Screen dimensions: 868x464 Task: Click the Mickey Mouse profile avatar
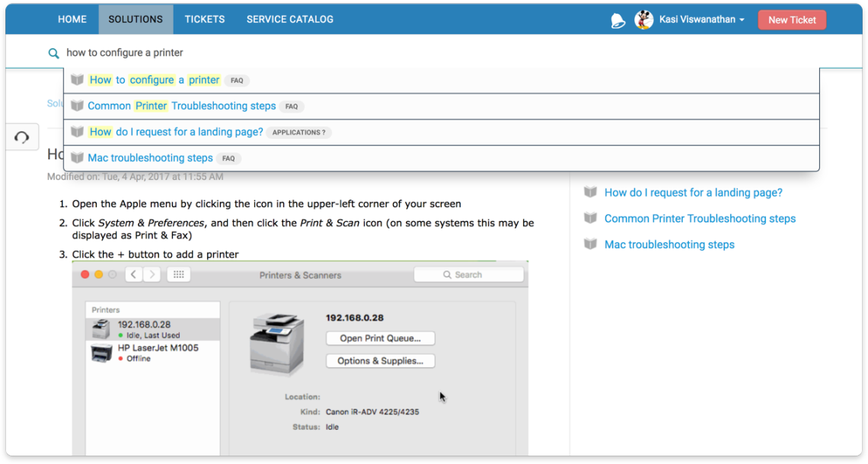coord(643,19)
